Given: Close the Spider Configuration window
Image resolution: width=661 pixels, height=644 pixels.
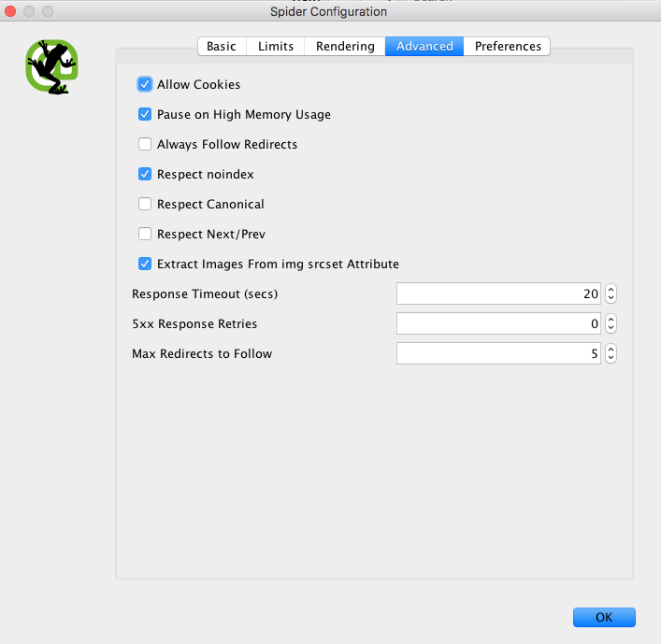Looking at the screenshot, I should point(10,11).
